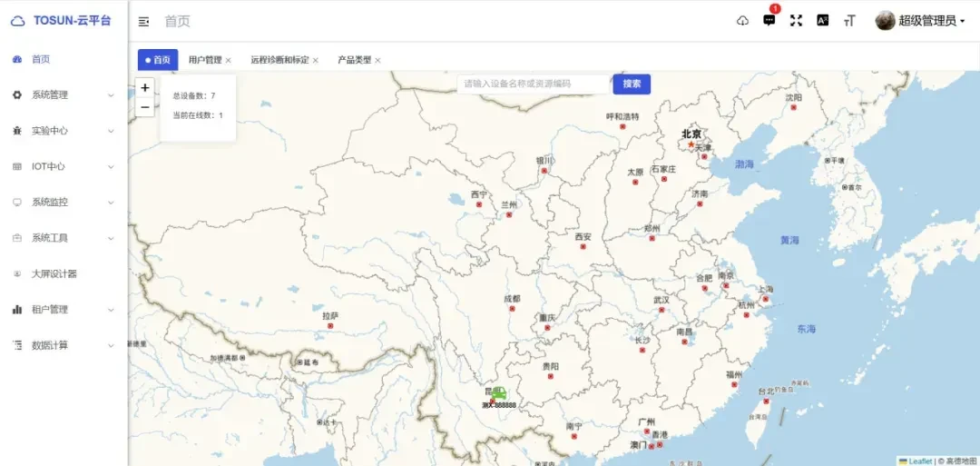Image resolution: width=980 pixels, height=466 pixels.
Task: Click the TOSUN cloud logo icon
Action: pyautogui.click(x=18, y=21)
